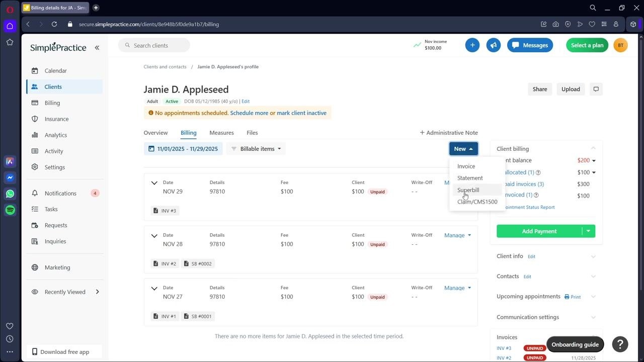644x362 pixels.
Task: Open Messages
Action: 530,45
